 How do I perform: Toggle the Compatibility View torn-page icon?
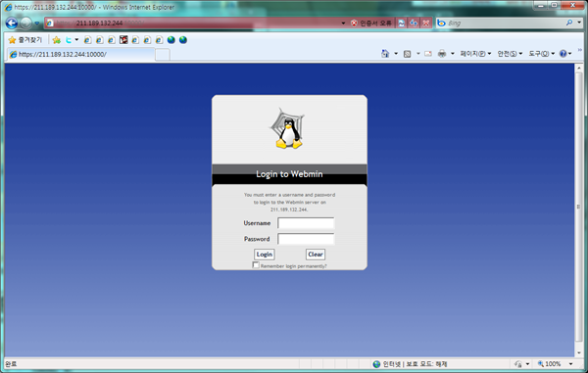pyautogui.click(x=401, y=23)
